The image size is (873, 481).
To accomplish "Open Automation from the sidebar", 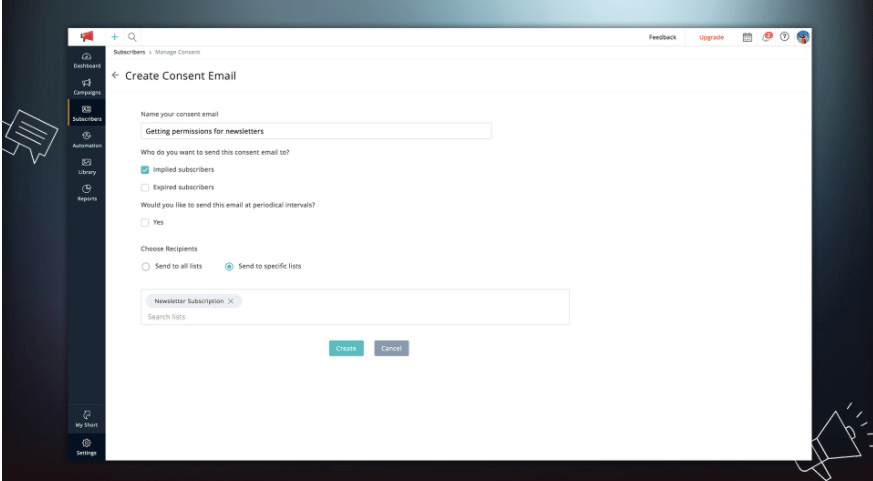I will tap(86, 139).
